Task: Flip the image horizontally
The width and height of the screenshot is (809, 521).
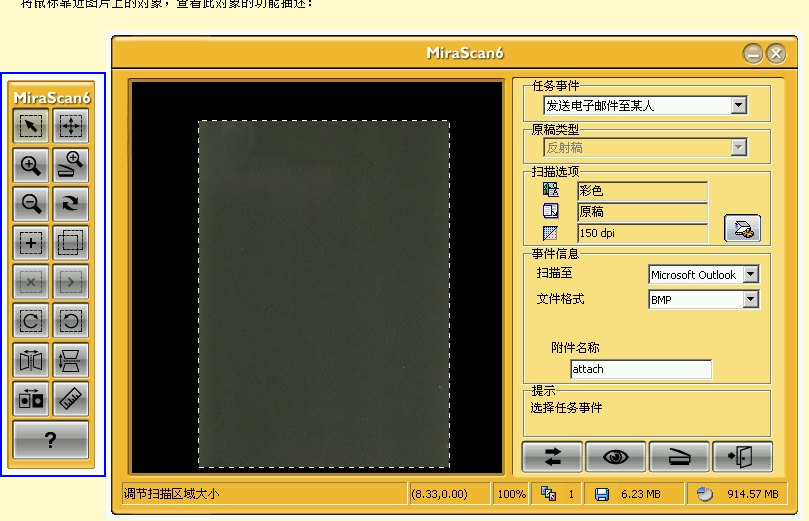Action: click(x=31, y=360)
